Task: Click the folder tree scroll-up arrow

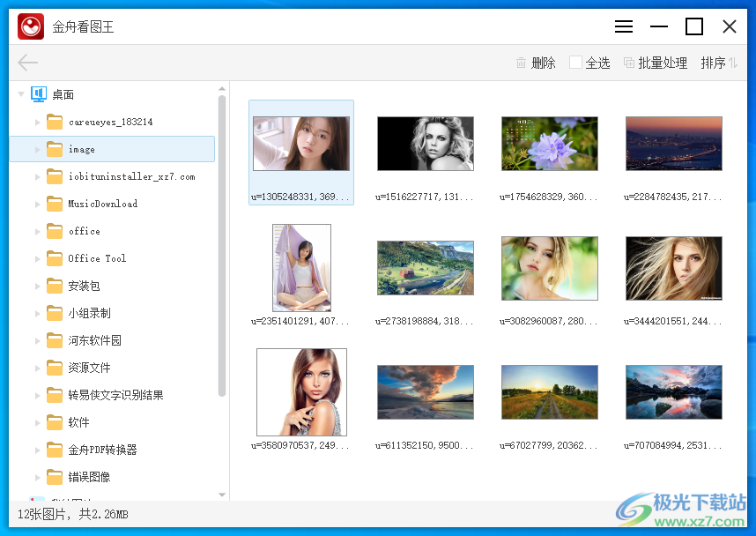Action: point(222,89)
